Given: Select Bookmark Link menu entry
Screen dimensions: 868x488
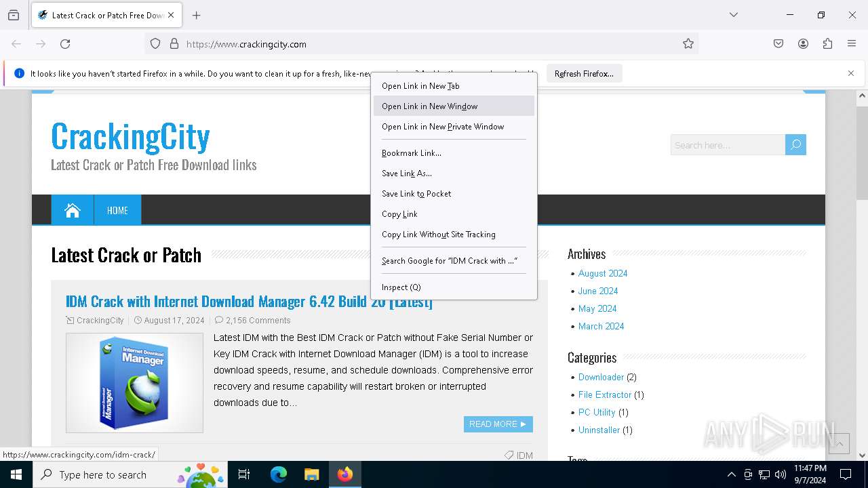Looking at the screenshot, I should click(454, 153).
